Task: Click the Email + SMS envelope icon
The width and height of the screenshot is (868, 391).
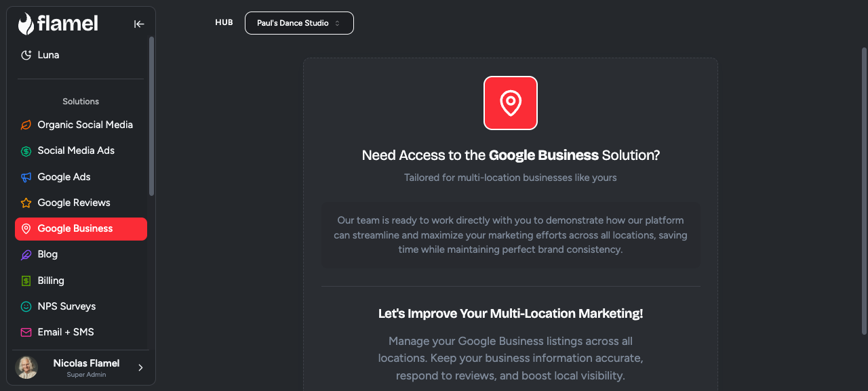Action: 26,332
